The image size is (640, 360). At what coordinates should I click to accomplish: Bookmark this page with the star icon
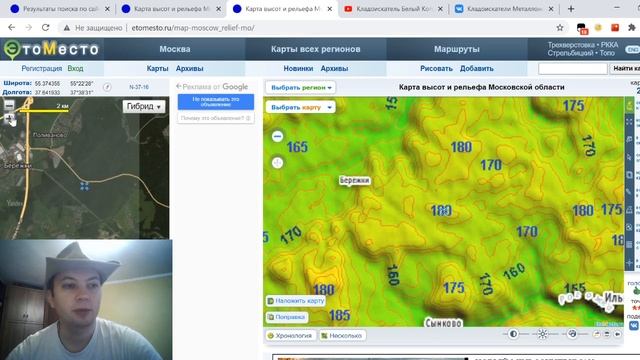click(560, 28)
